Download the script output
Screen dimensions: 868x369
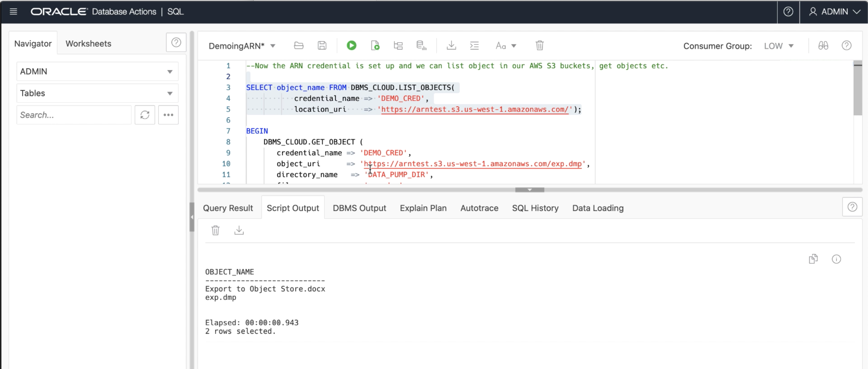239,230
